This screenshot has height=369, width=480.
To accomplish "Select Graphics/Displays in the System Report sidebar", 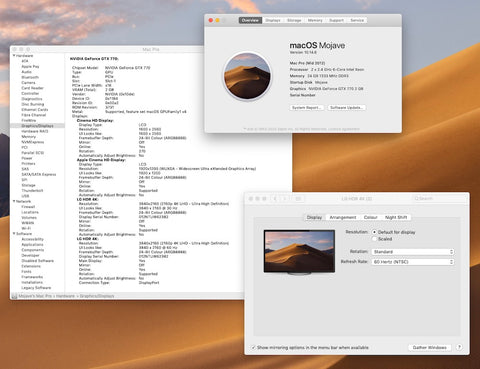I will tap(37, 126).
